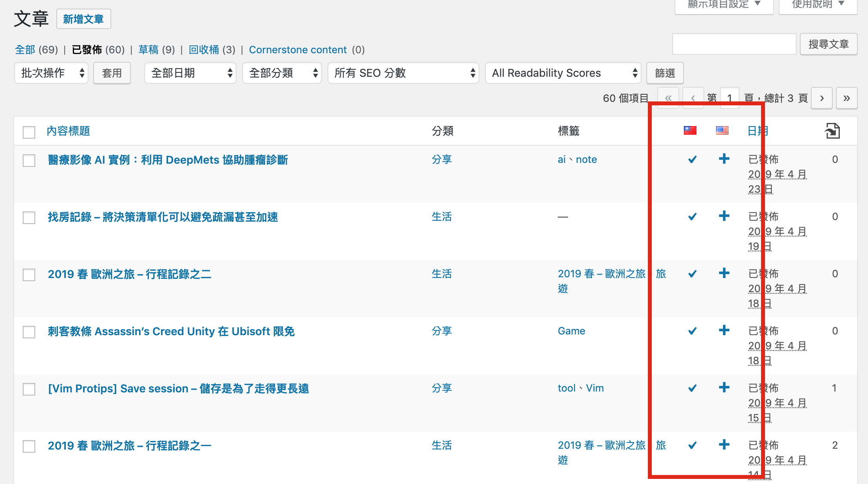Click the article search input field

click(x=734, y=44)
